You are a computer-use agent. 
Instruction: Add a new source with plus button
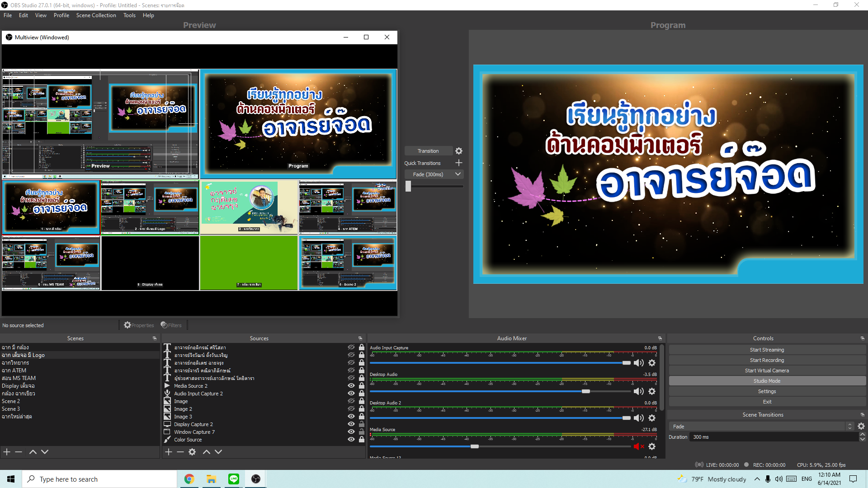pyautogui.click(x=169, y=452)
